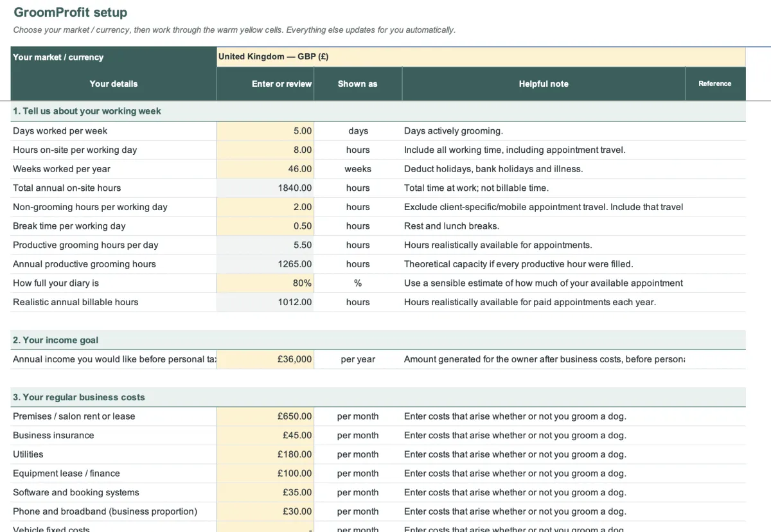Image resolution: width=771 pixels, height=532 pixels.
Task: Click the '2. Your income goal' section heading
Action: 56,341
